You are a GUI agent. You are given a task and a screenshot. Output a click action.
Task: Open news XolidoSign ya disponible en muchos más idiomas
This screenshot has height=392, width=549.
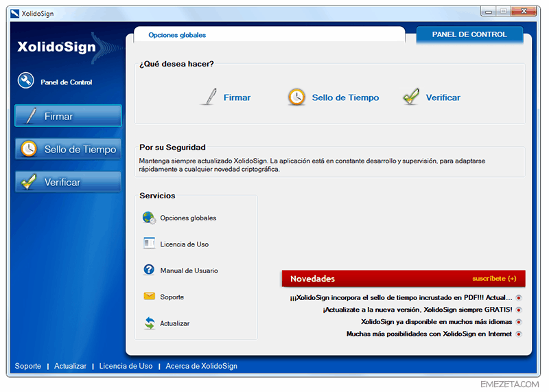[x=436, y=322]
